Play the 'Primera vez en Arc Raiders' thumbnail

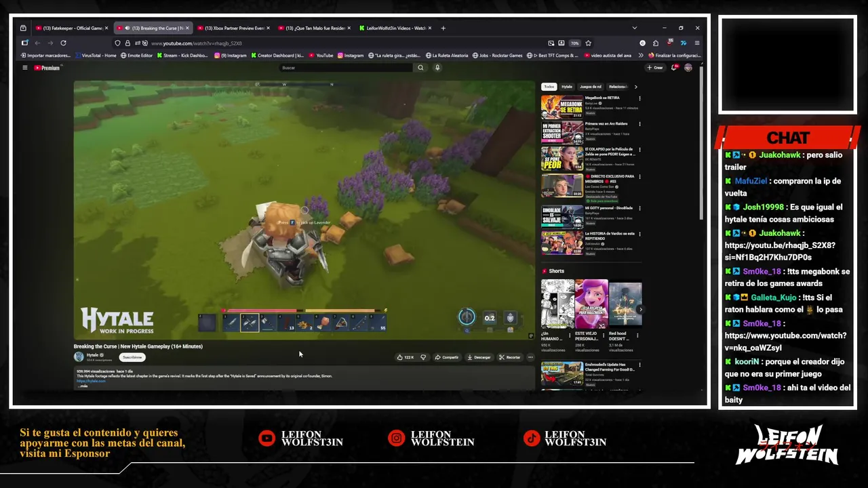pyautogui.click(x=561, y=133)
